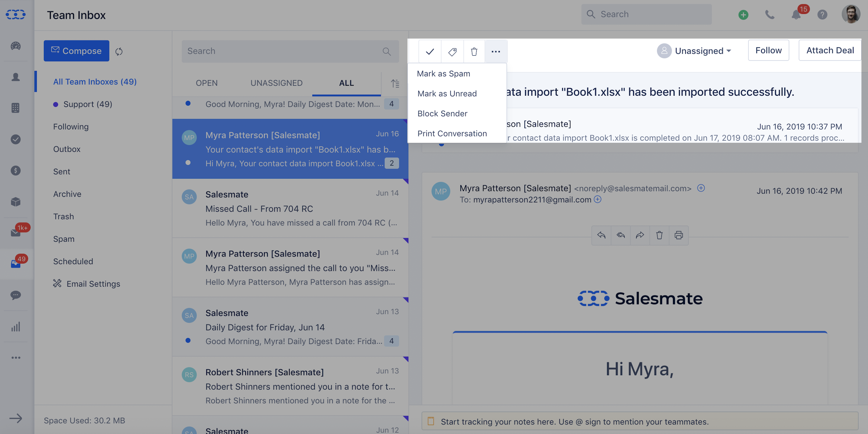Open the Outbox folder
The width and height of the screenshot is (868, 434).
point(67,149)
